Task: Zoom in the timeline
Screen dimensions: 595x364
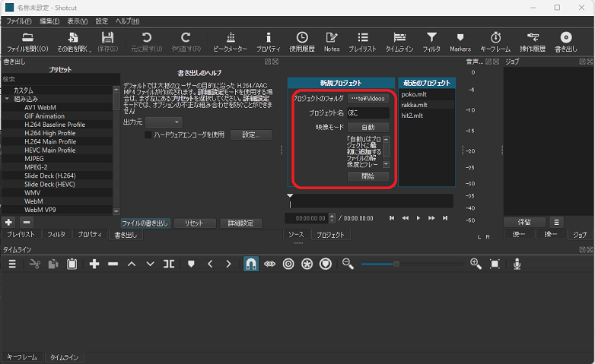Action: 476,264
